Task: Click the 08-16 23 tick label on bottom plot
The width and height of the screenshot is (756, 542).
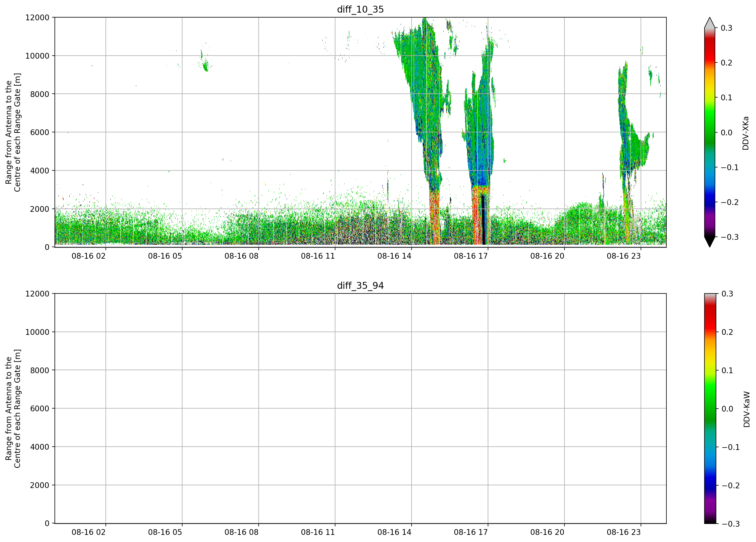Action: coord(624,532)
